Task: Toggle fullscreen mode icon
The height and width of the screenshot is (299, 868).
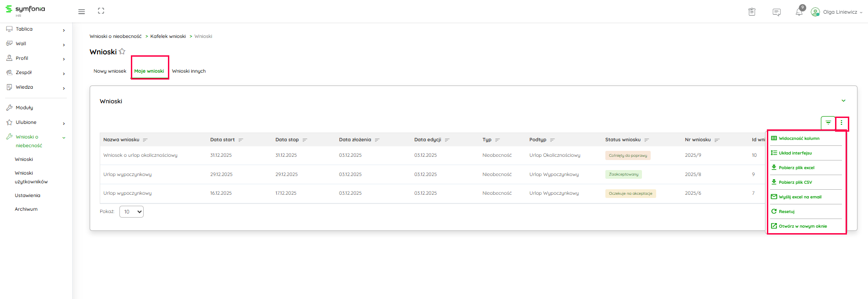Action: point(101,11)
